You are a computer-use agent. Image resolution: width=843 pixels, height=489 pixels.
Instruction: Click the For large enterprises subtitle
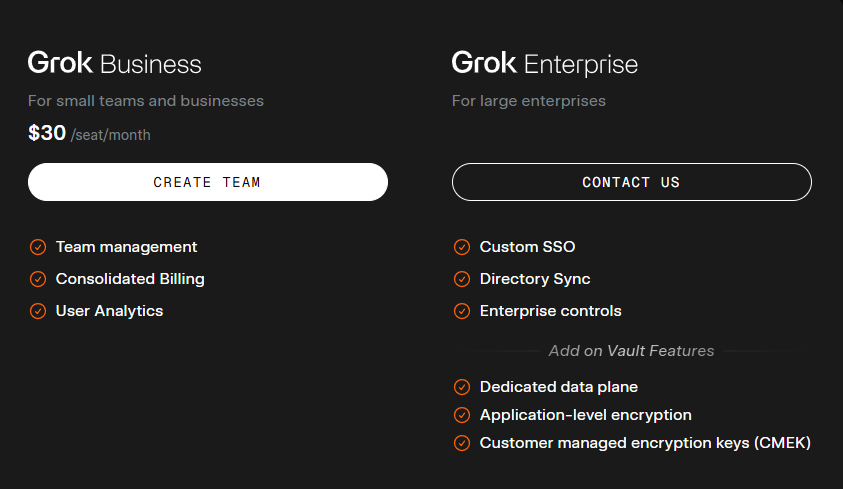528,101
